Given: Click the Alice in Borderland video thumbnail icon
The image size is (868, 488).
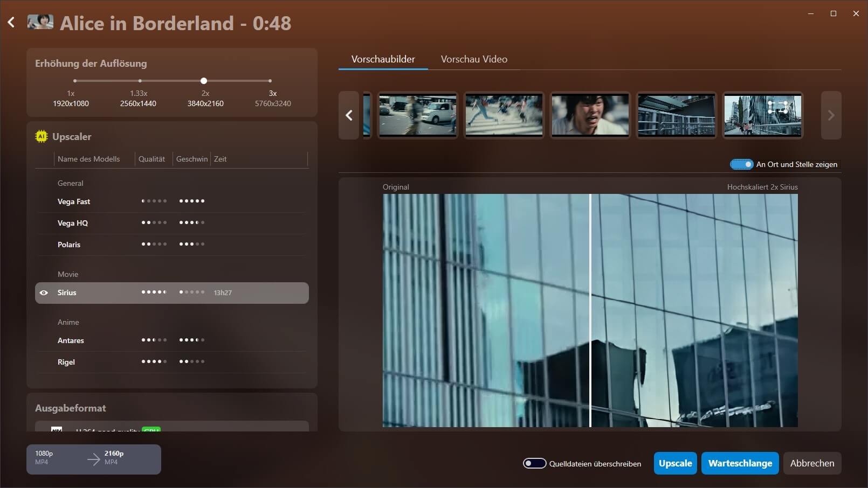Looking at the screenshot, I should click(40, 22).
